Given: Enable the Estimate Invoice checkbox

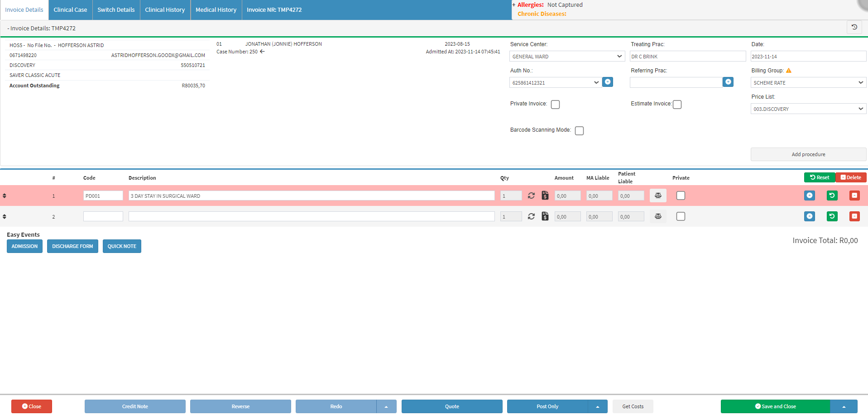Looking at the screenshot, I should point(677,105).
